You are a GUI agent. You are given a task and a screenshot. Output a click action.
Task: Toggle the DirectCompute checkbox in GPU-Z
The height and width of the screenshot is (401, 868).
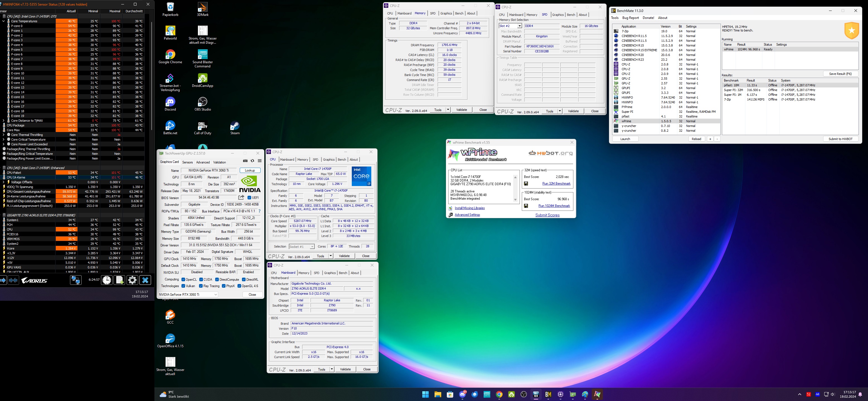217,280
